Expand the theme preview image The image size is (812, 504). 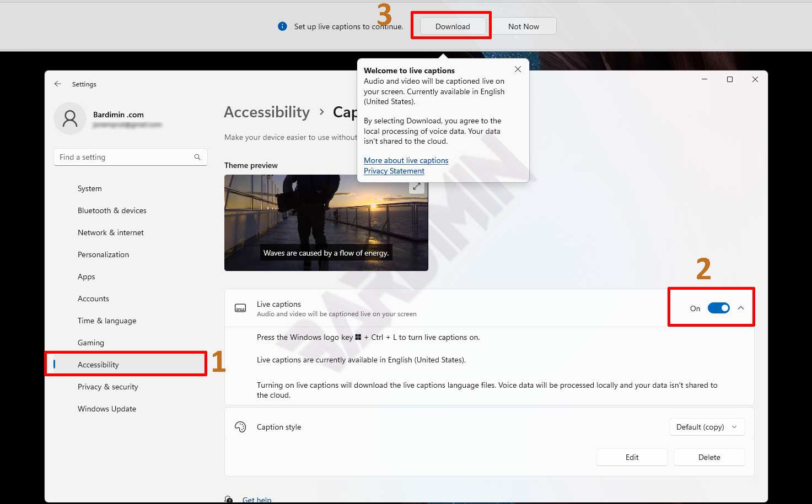417,187
